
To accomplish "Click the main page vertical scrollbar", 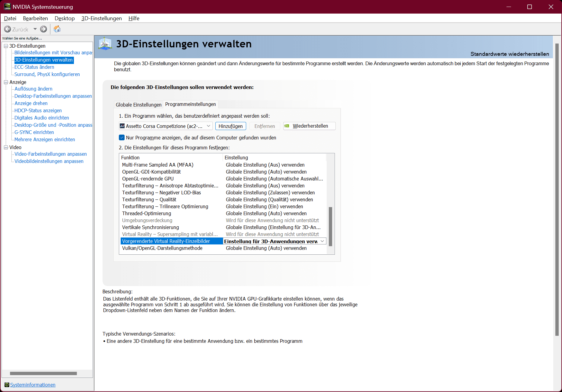I will pyautogui.click(x=557, y=190).
